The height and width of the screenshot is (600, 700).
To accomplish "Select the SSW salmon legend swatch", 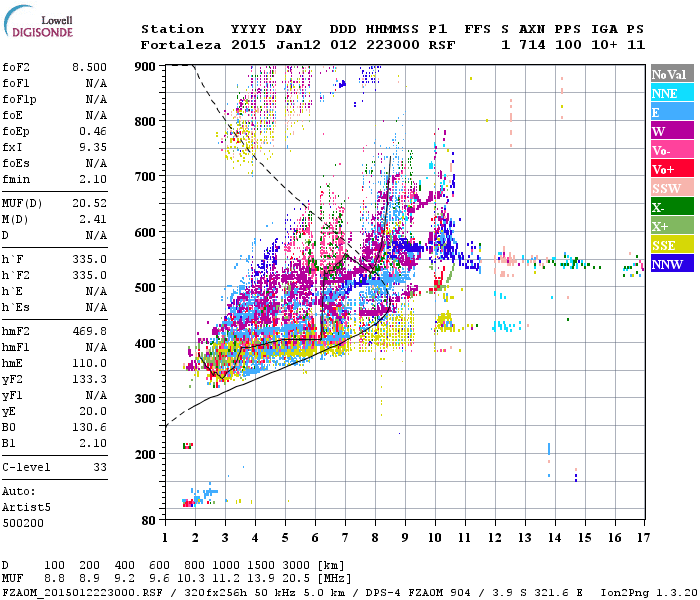I will tap(672, 188).
